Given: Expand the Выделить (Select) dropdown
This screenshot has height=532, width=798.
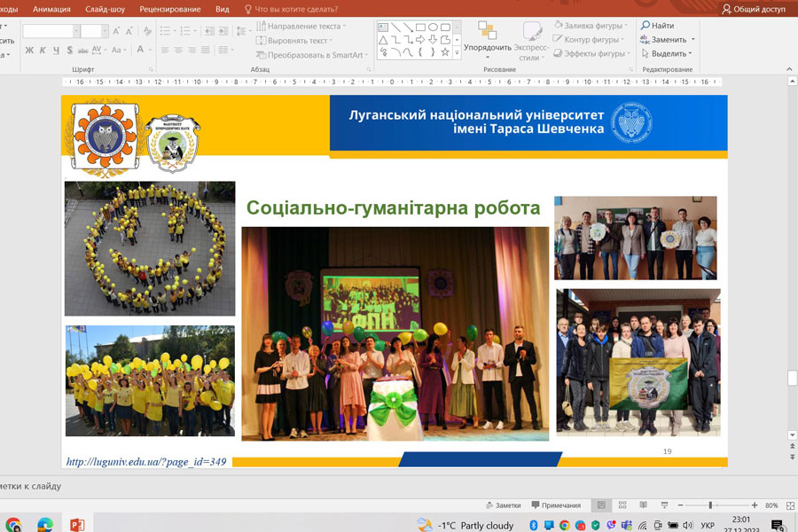Looking at the screenshot, I should [x=690, y=53].
